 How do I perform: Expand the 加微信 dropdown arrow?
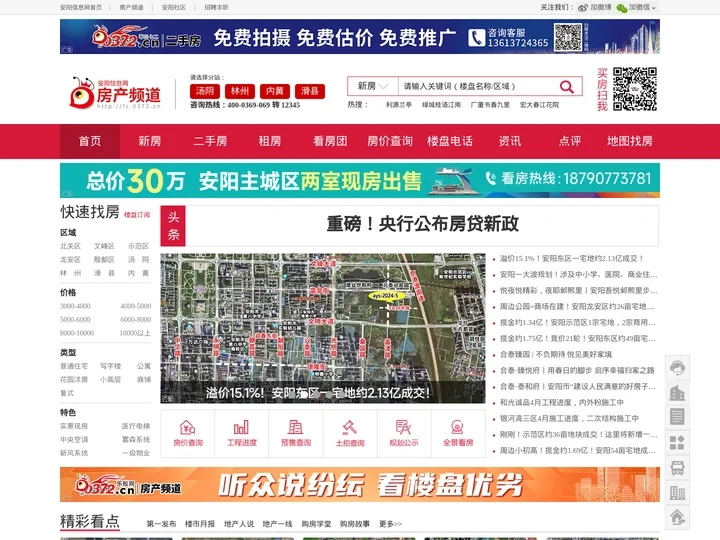[653, 8]
